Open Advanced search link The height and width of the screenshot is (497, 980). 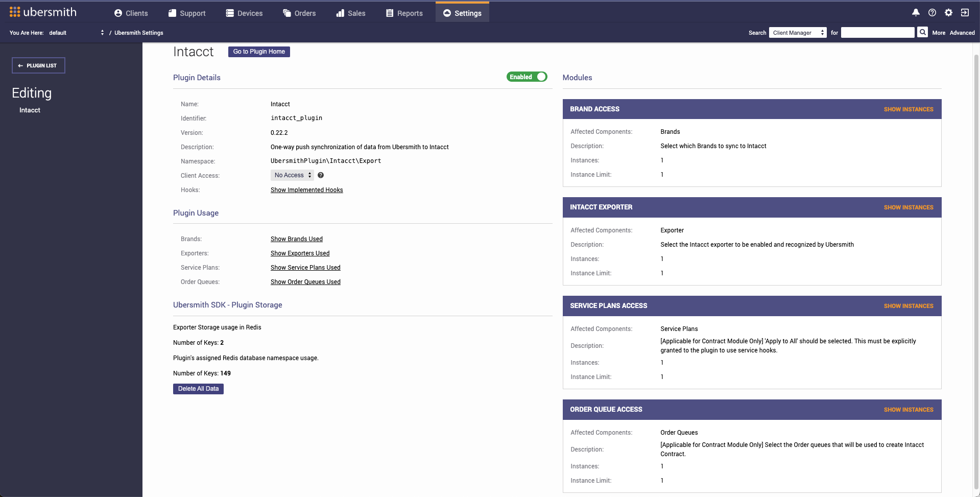pyautogui.click(x=962, y=33)
